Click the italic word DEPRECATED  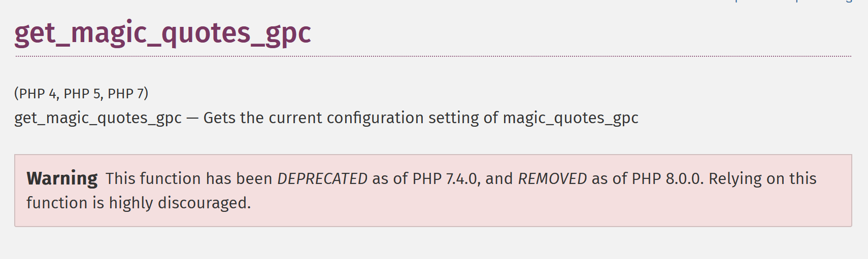pyautogui.click(x=322, y=178)
